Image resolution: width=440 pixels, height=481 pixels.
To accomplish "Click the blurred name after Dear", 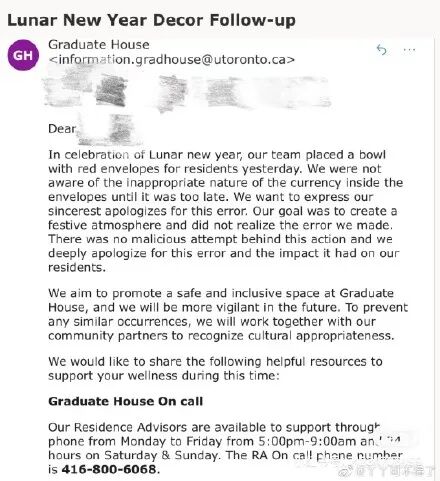I will coord(107,129).
